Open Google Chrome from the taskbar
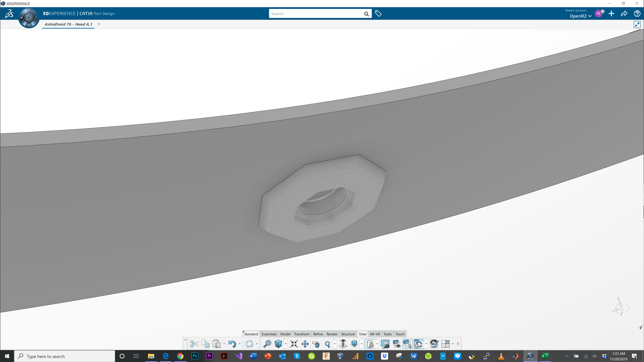The width and height of the screenshot is (644, 362). [x=180, y=356]
